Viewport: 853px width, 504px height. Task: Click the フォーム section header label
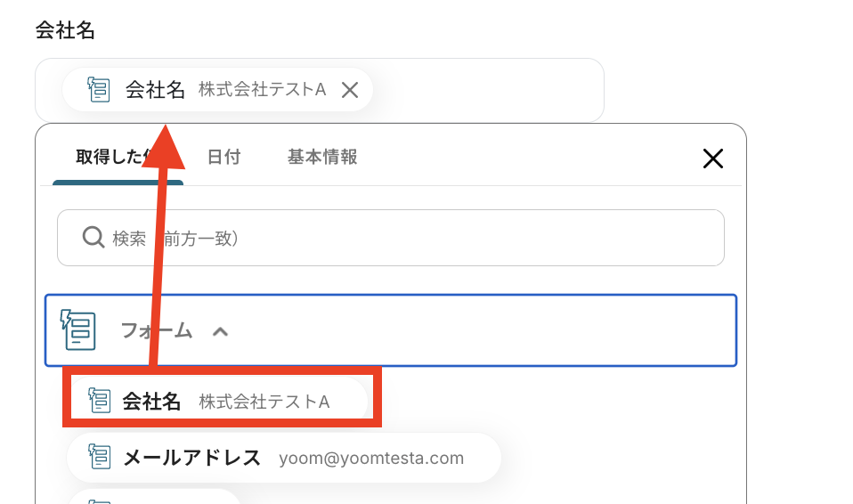(157, 331)
